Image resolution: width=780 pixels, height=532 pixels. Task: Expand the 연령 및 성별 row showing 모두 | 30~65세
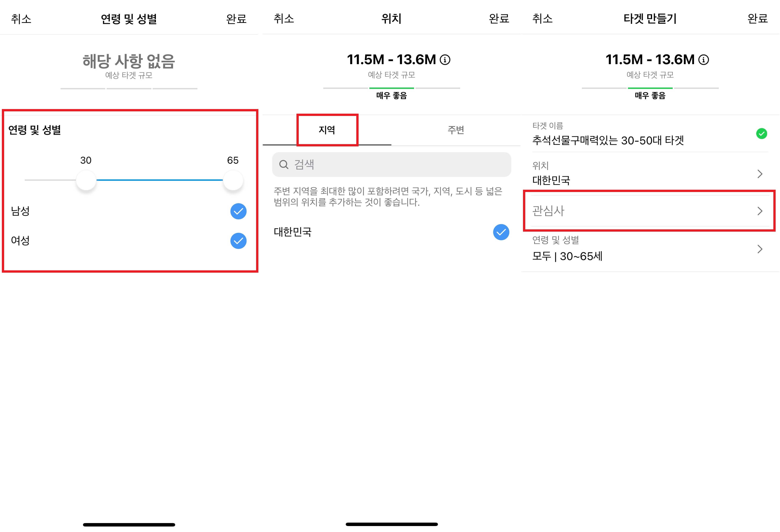(648, 249)
